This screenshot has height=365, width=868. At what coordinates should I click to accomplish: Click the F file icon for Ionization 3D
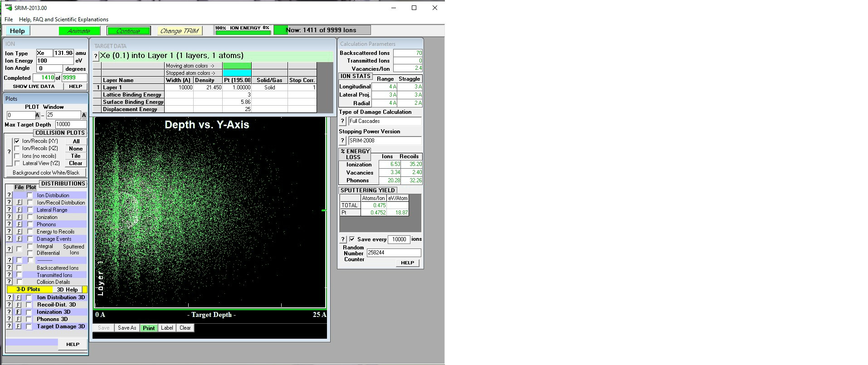[x=19, y=312]
